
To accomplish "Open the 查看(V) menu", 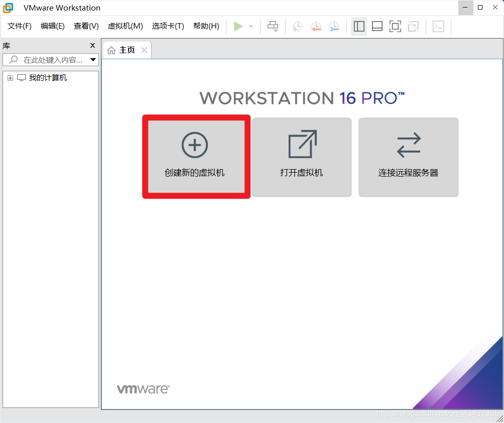I will pyautogui.click(x=86, y=26).
